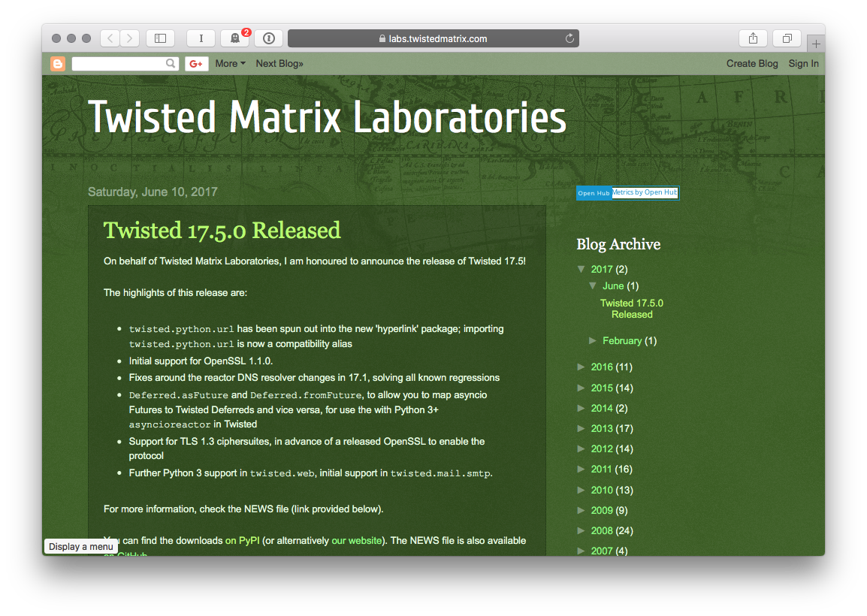The width and height of the screenshot is (867, 616).
Task: Click the Blog Archive heading
Action: tap(618, 244)
